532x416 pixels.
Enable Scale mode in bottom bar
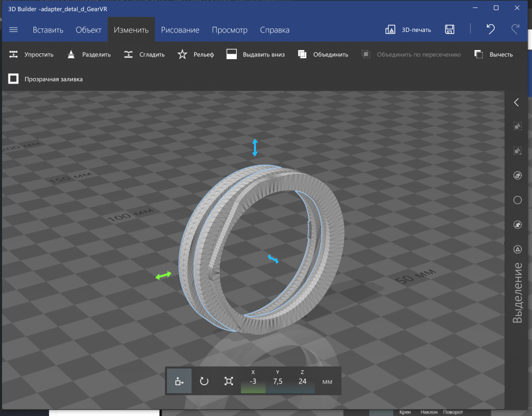point(229,381)
